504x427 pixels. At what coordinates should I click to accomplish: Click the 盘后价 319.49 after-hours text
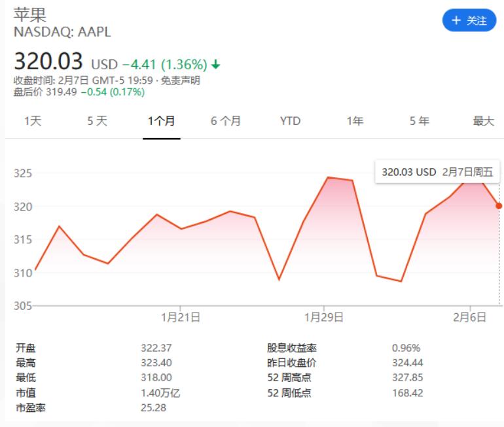(x=45, y=92)
